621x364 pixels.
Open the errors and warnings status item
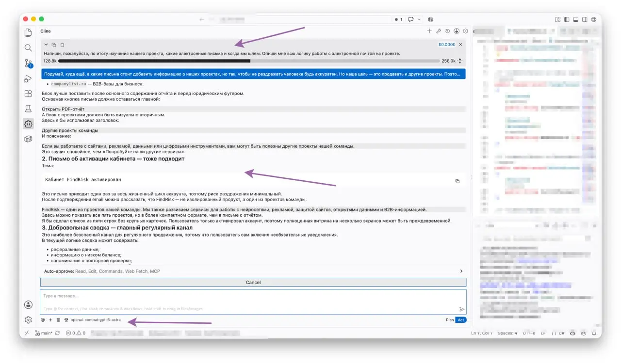(x=76, y=333)
